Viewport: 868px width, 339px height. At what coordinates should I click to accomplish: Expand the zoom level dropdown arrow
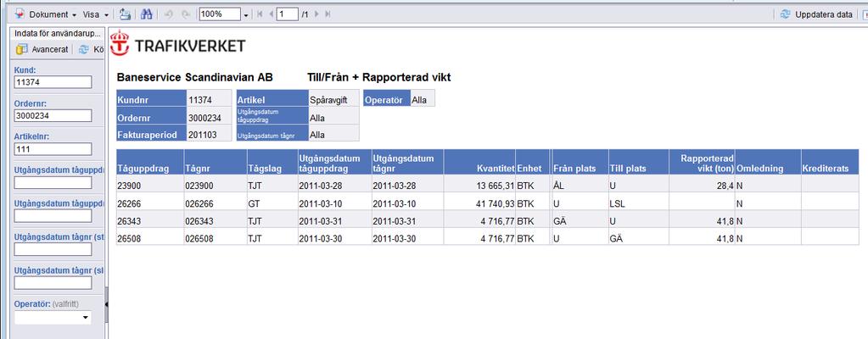click(x=246, y=15)
